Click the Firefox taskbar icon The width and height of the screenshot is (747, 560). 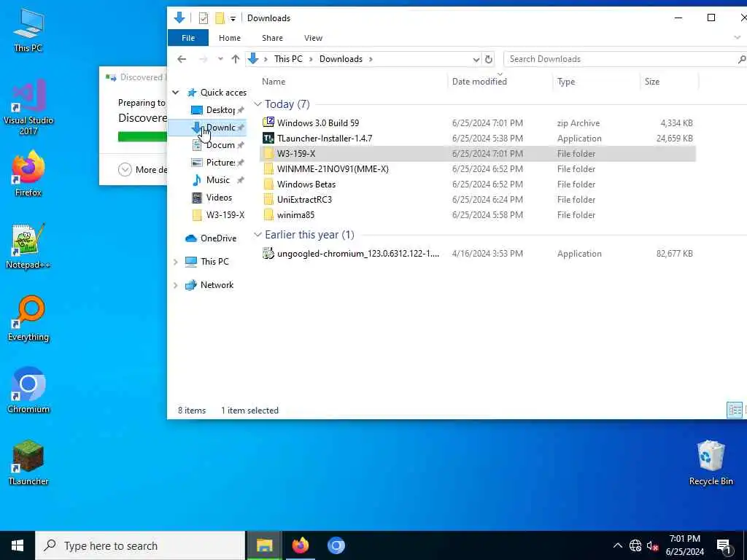[300, 545]
